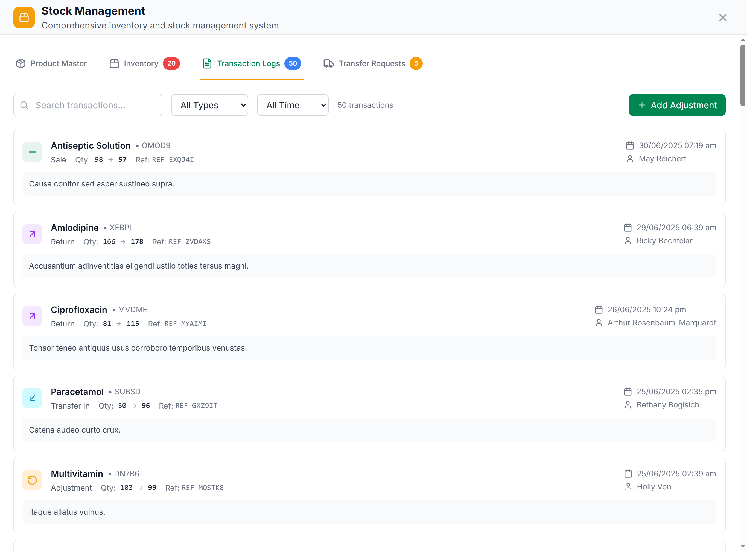Open the All Time filter dropdown
This screenshot has height=560, width=747.
[293, 105]
